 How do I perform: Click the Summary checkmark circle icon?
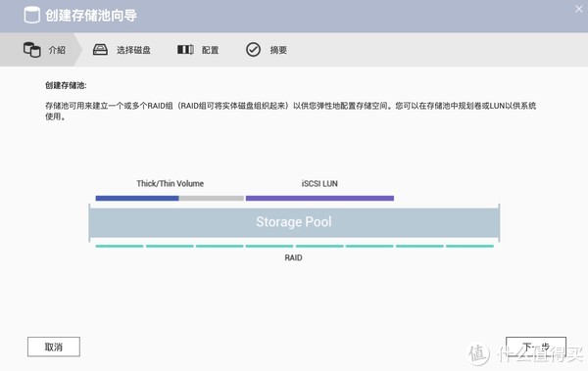click(253, 50)
